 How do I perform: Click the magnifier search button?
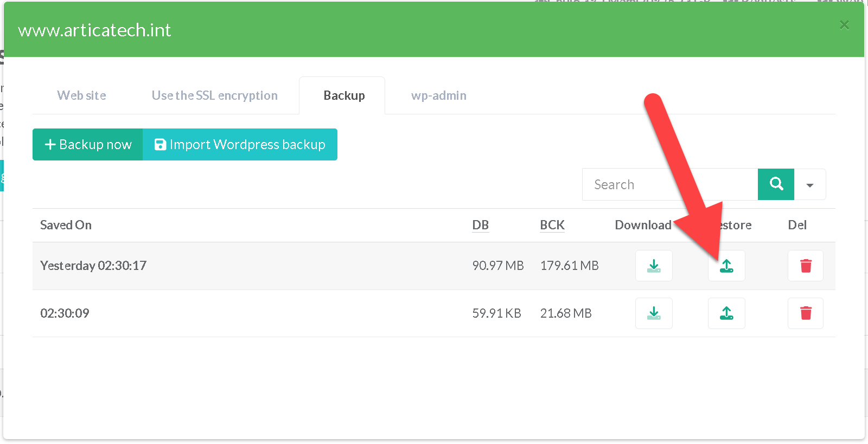(x=776, y=184)
